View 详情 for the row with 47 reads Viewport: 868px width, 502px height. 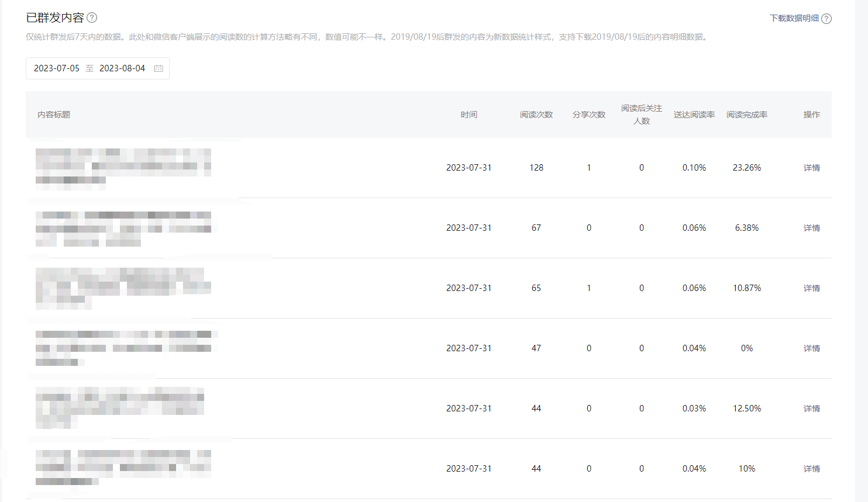coord(811,348)
